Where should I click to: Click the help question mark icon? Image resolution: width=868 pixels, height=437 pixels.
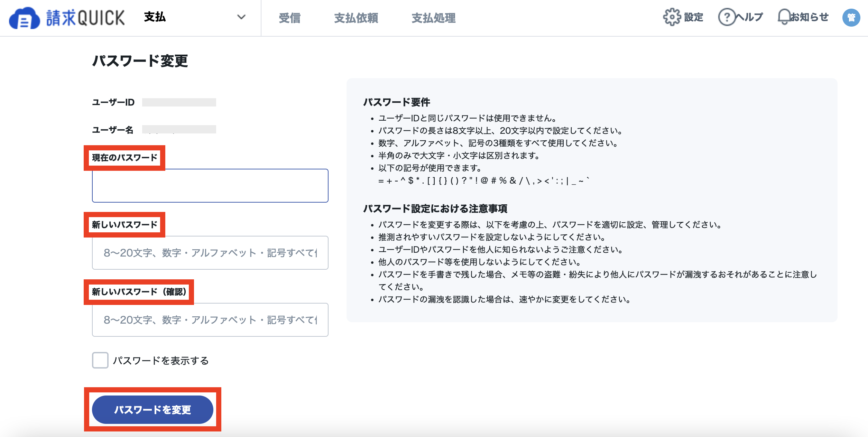click(x=727, y=17)
